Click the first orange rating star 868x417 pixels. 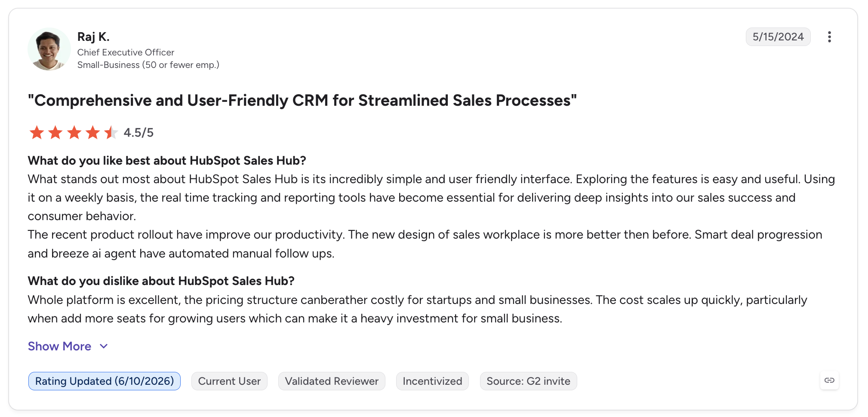click(37, 132)
